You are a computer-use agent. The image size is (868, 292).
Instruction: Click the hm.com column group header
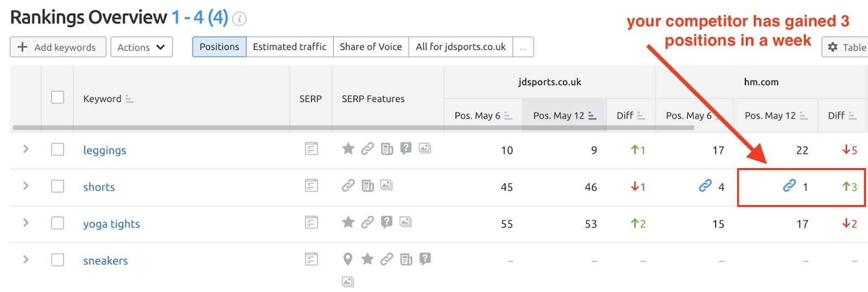[761, 82]
